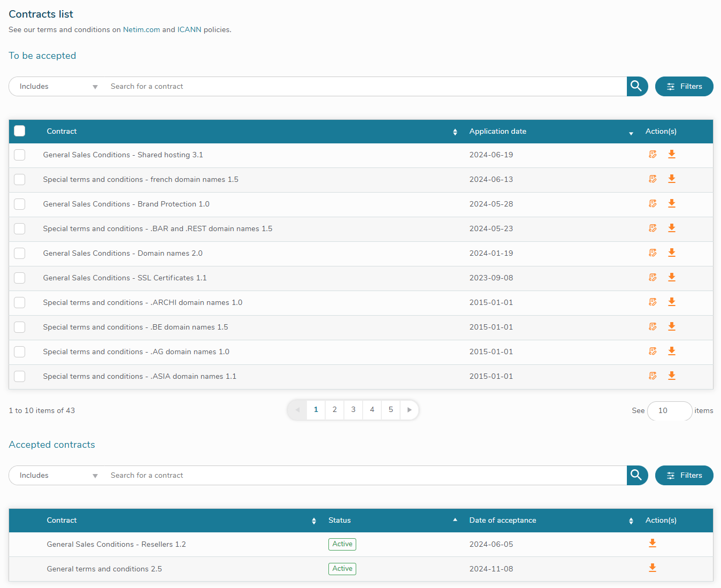Click the search icon in To be accepted
Viewport: 721px width, 588px height.
(x=636, y=86)
